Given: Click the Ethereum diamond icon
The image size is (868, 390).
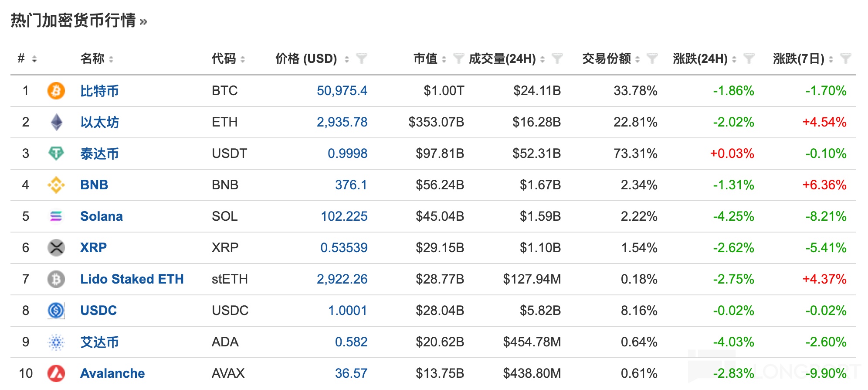Looking at the screenshot, I should coord(56,122).
